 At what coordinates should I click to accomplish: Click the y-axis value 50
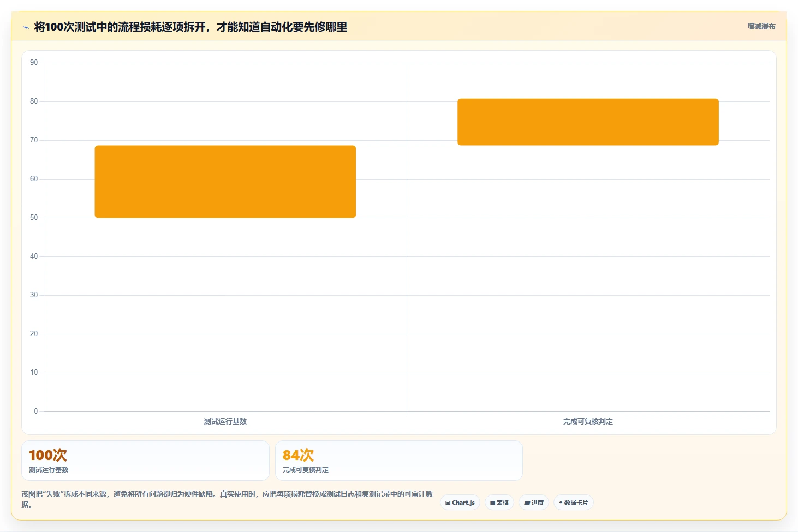coord(34,218)
